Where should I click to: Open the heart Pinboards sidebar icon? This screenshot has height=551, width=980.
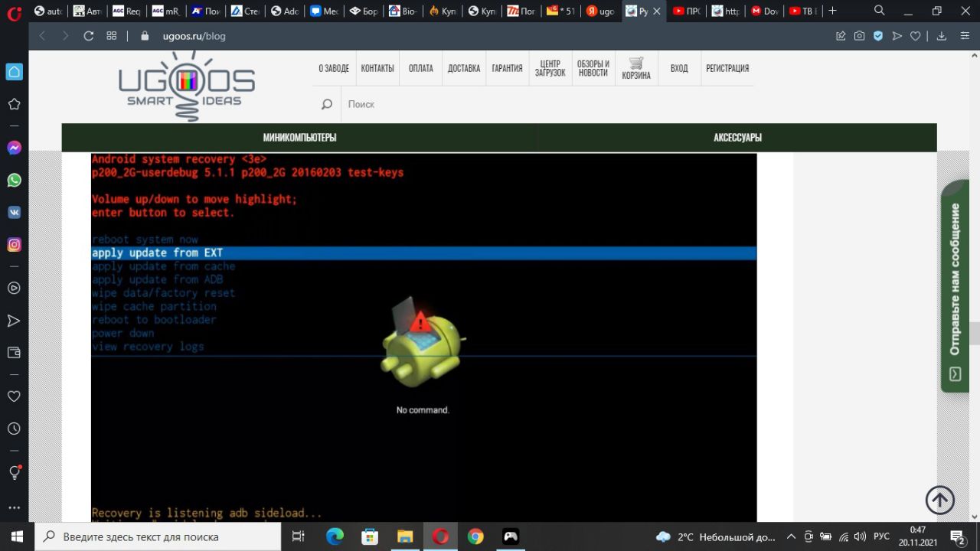click(14, 396)
